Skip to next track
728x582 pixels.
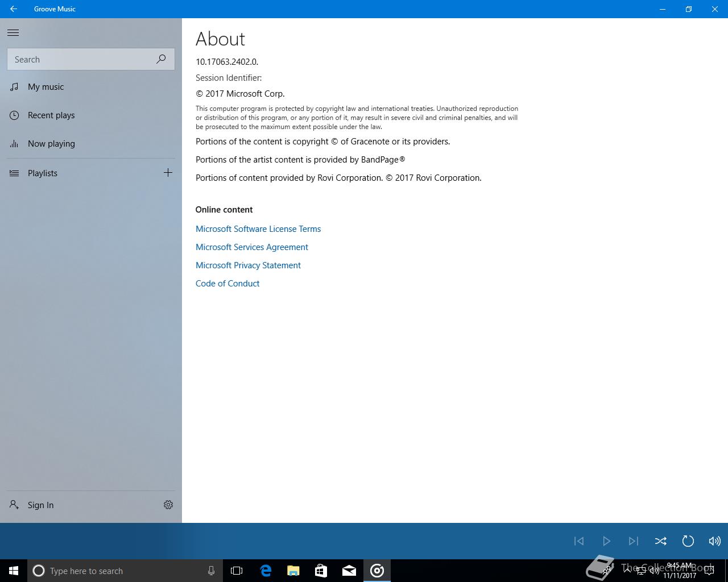pyautogui.click(x=633, y=541)
